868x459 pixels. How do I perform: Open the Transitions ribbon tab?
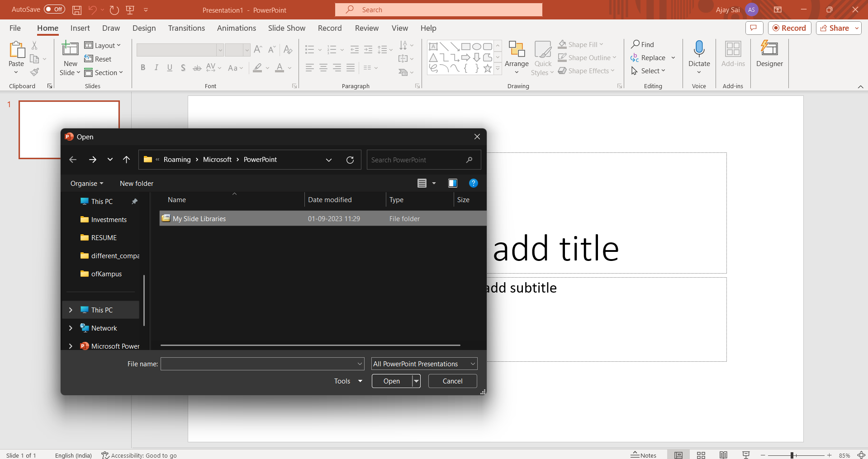186,28
